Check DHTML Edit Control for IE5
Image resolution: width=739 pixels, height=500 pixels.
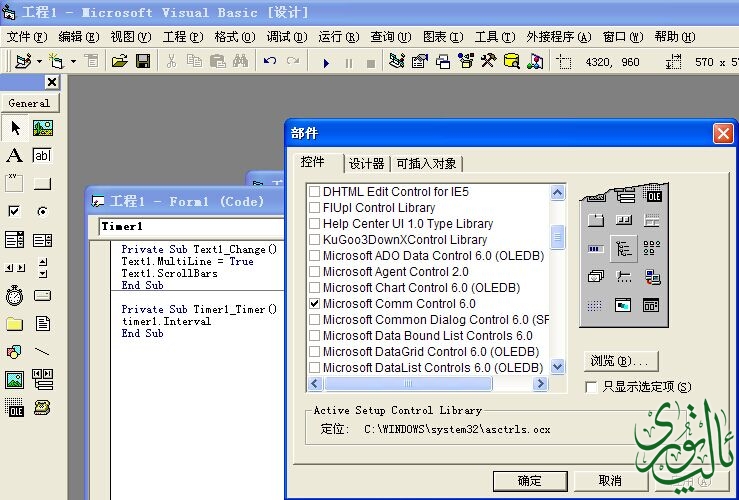(x=314, y=192)
